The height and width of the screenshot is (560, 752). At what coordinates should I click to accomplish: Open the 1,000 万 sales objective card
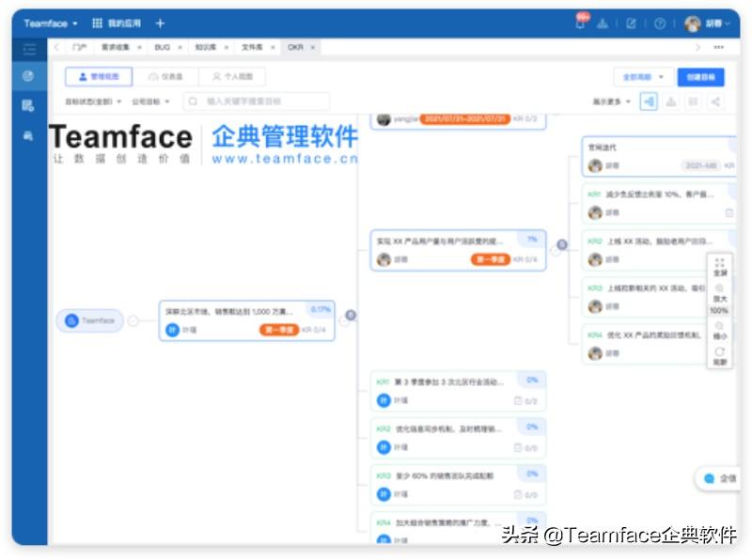246,320
